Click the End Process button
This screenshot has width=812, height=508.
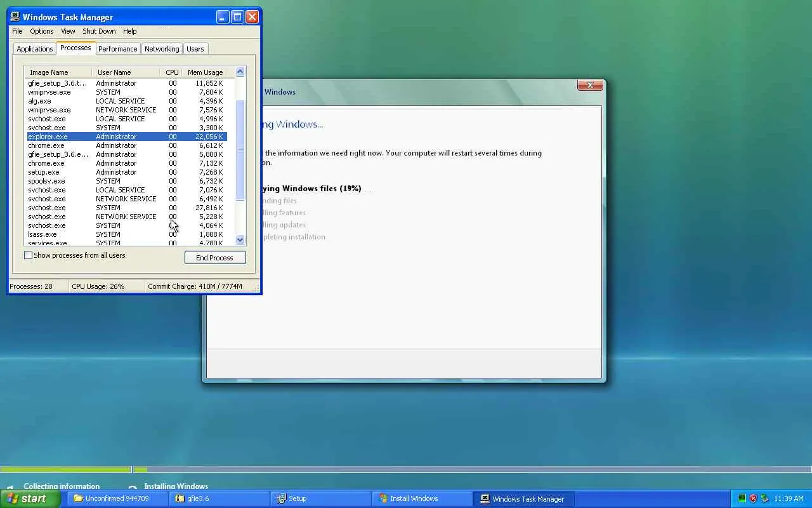(x=215, y=258)
